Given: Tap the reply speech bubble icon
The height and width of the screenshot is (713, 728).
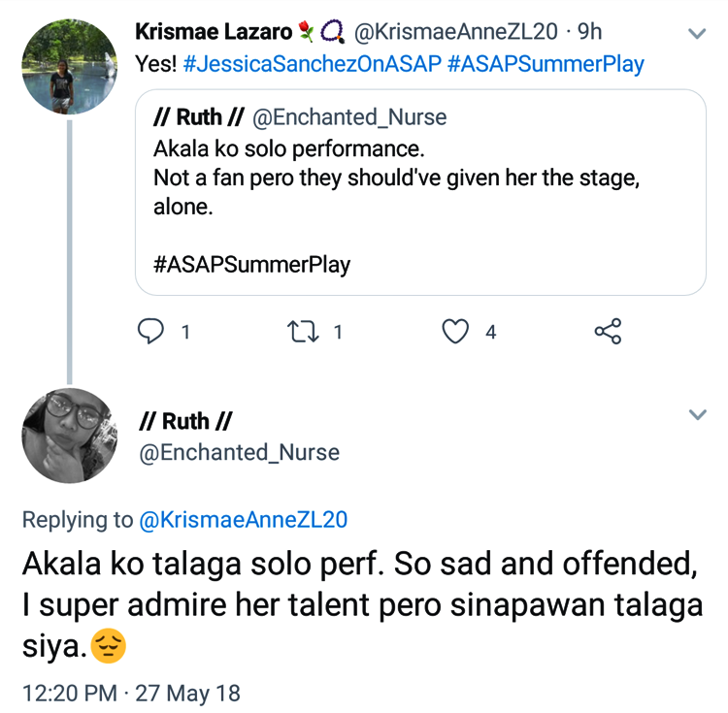Looking at the screenshot, I should [x=150, y=332].
